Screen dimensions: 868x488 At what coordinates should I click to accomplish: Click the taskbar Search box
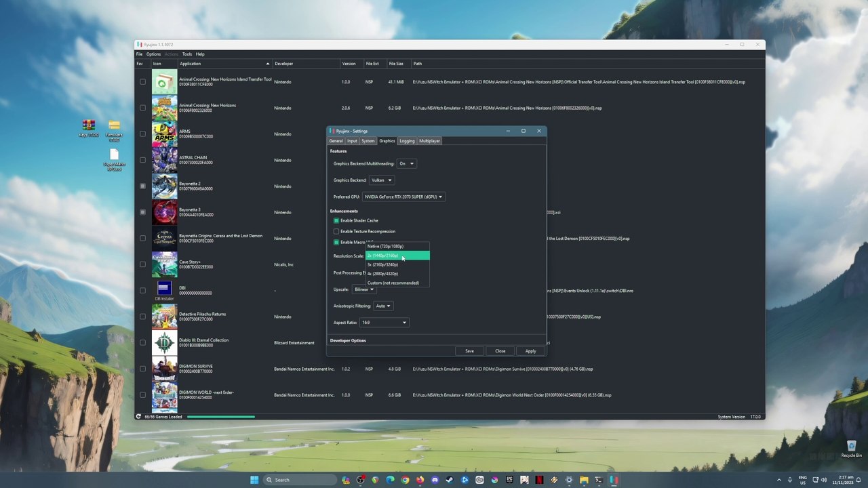coord(300,480)
